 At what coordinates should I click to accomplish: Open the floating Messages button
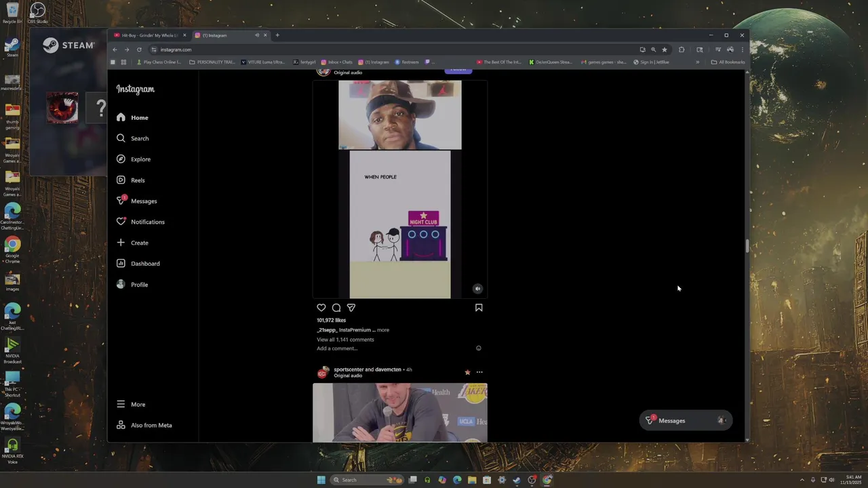(x=686, y=420)
